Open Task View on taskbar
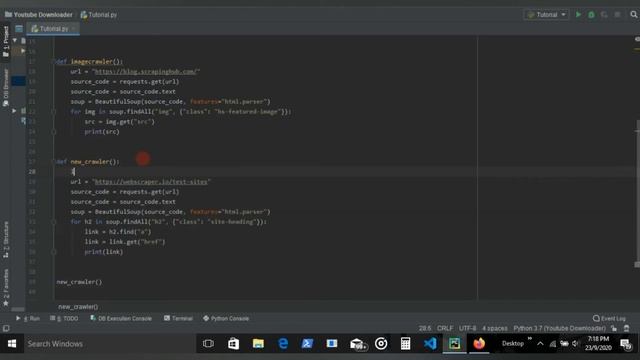The width and height of the screenshot is (640, 360). coord(208,344)
